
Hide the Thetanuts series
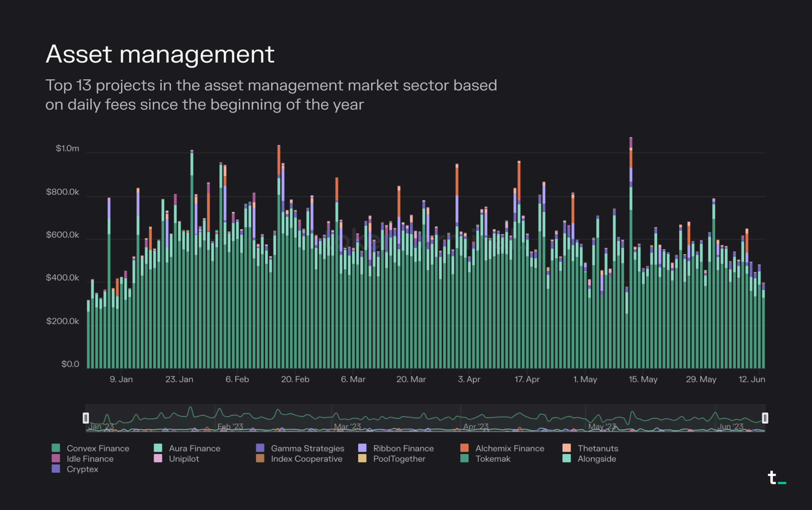point(598,448)
